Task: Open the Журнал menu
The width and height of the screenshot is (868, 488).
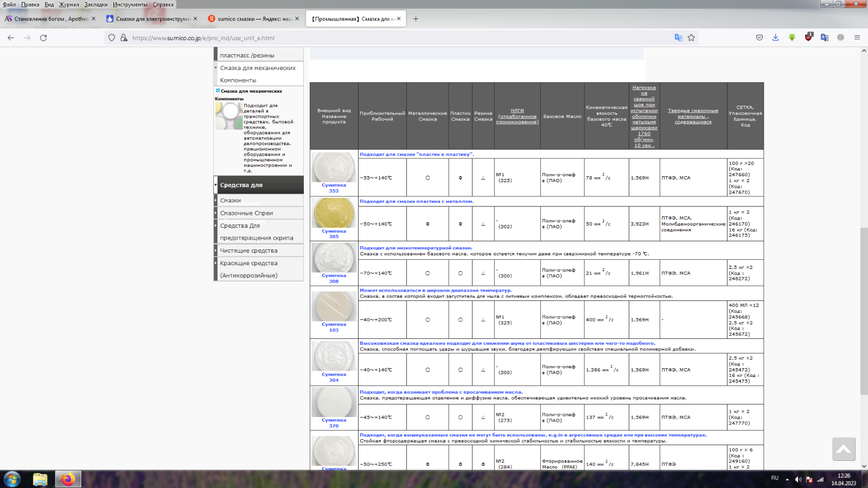Action: [x=69, y=4]
